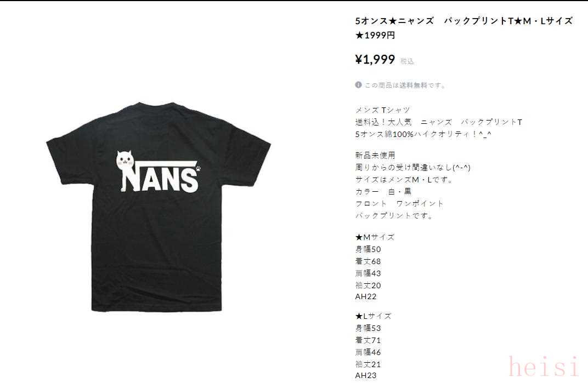Click the free shipping notice text

pyautogui.click(x=405, y=85)
